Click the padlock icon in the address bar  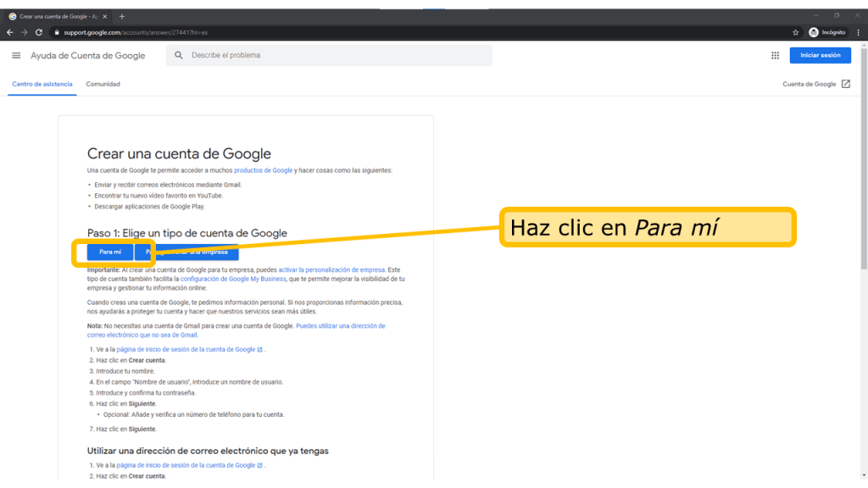pos(57,33)
